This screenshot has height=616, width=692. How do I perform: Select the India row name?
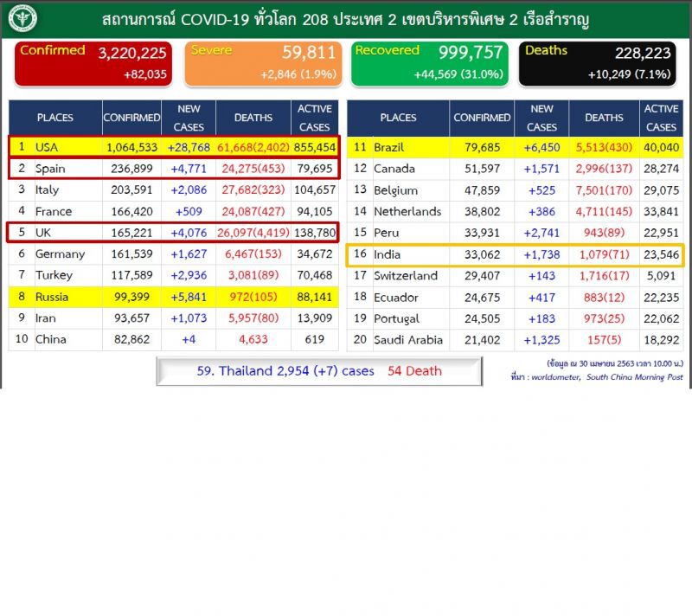(x=387, y=254)
